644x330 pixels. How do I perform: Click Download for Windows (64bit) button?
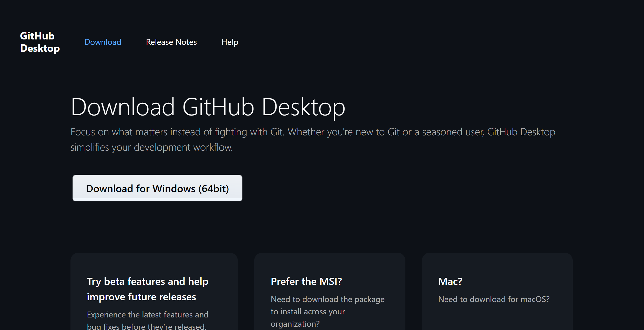tap(157, 188)
